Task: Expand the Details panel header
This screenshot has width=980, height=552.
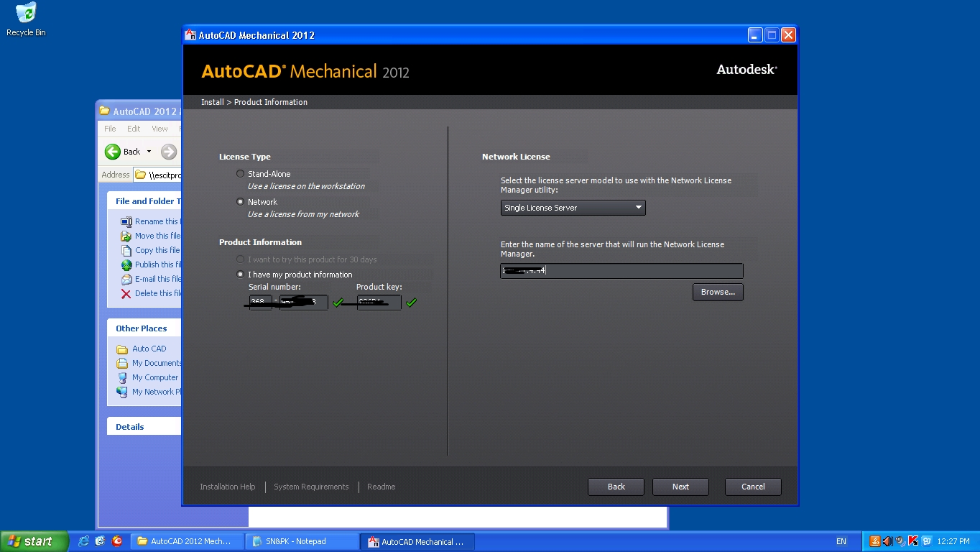Action: pos(144,427)
